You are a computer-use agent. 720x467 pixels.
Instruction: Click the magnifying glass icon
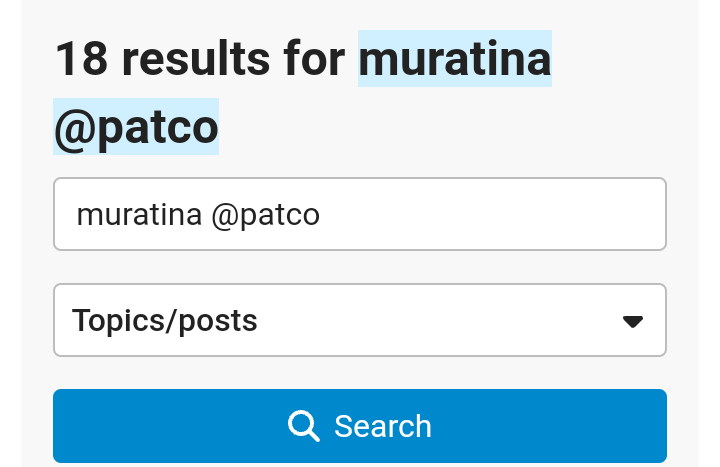pyautogui.click(x=303, y=426)
